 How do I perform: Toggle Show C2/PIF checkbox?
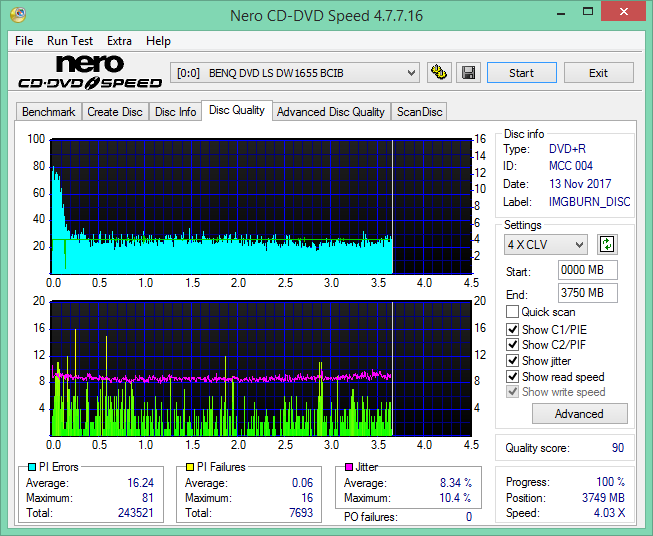tap(512, 345)
